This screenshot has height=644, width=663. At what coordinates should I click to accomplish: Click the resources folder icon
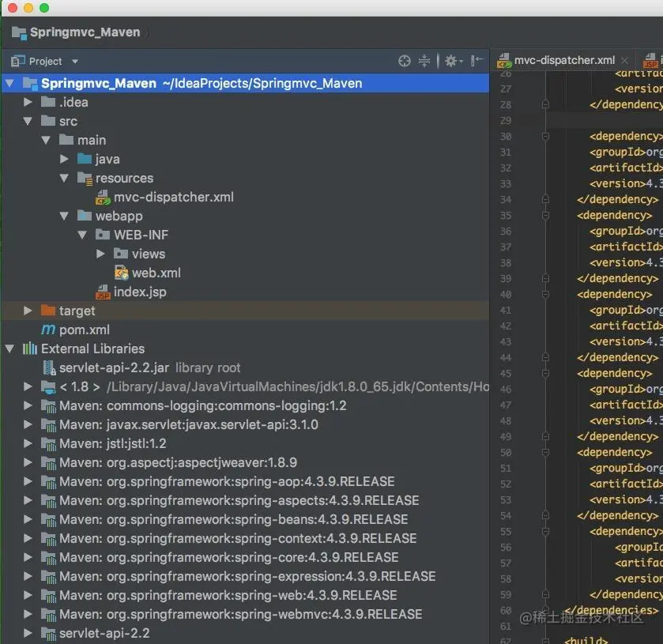pos(85,179)
